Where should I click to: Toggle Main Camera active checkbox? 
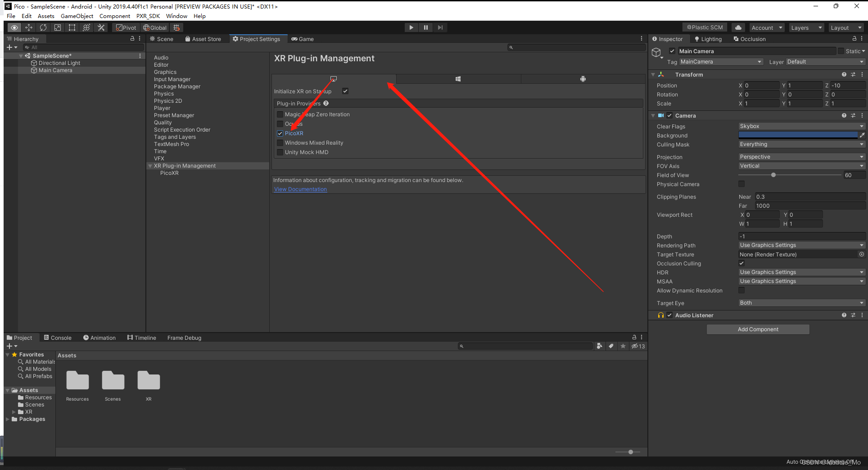coord(672,51)
